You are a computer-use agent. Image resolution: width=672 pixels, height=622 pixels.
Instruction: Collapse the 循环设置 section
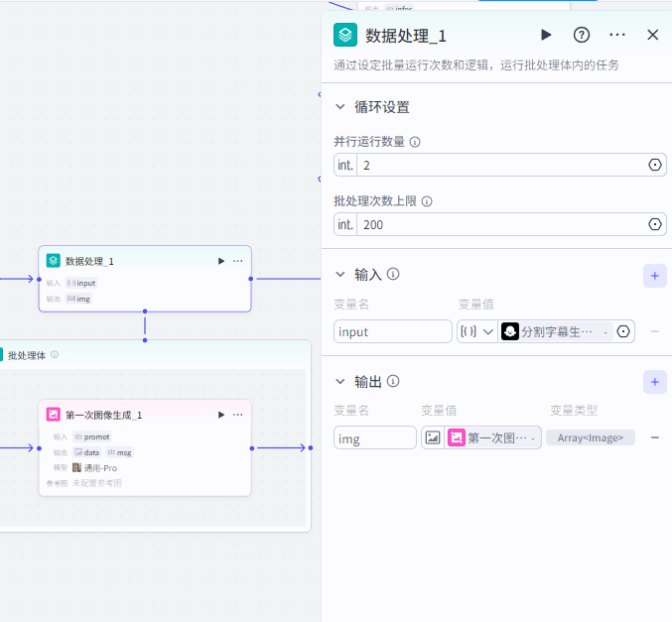tap(339, 107)
